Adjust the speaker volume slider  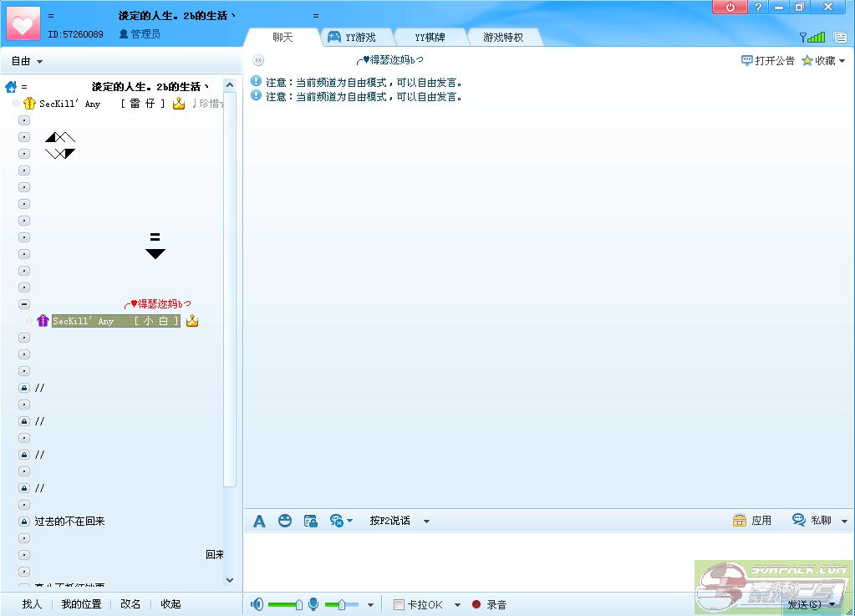(298, 604)
